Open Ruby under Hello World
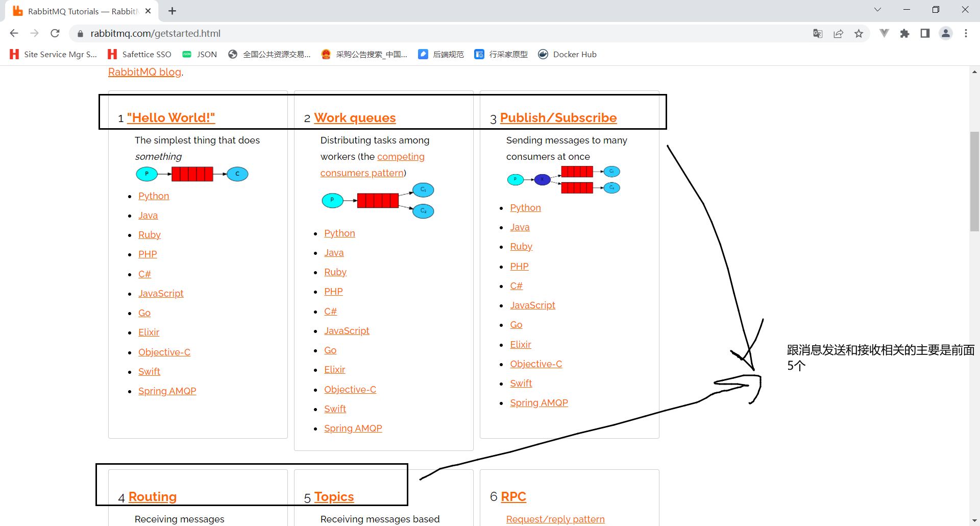The width and height of the screenshot is (980, 526). [x=150, y=234]
